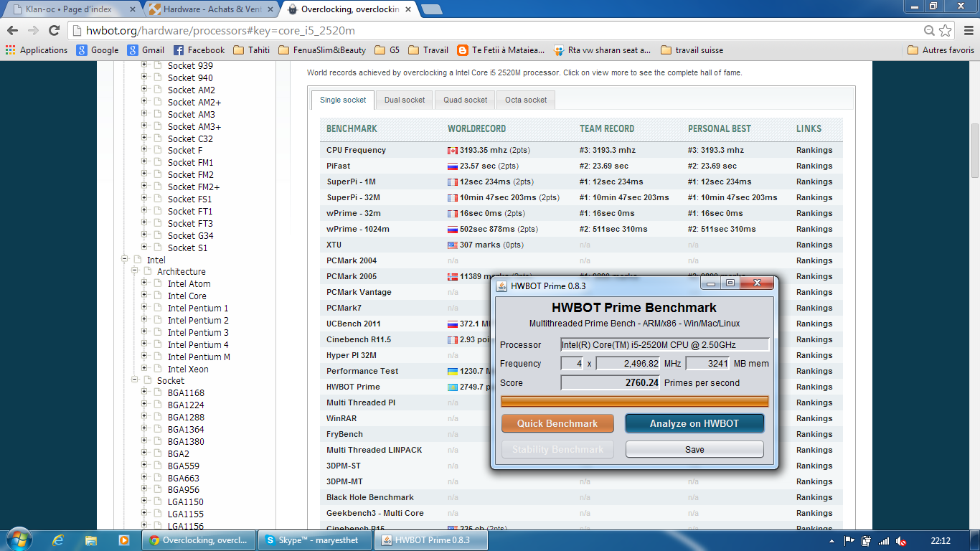Click the Black Hole Benchmark row label

370,497
